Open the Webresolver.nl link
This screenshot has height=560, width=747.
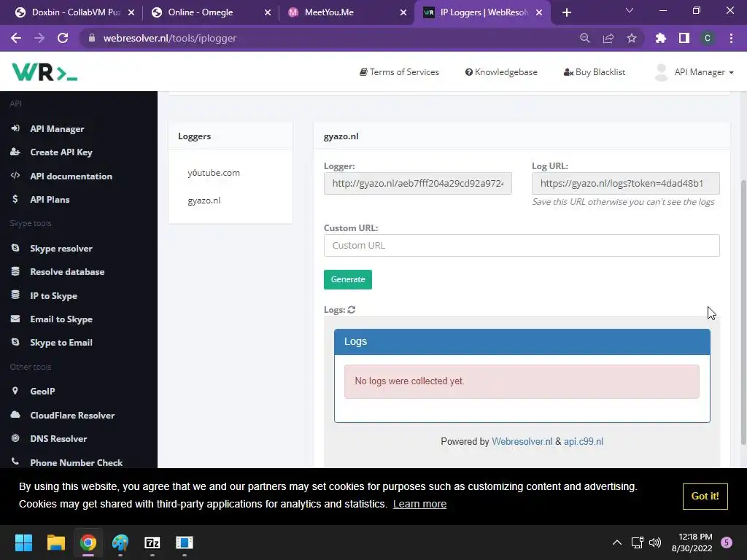[522, 441]
